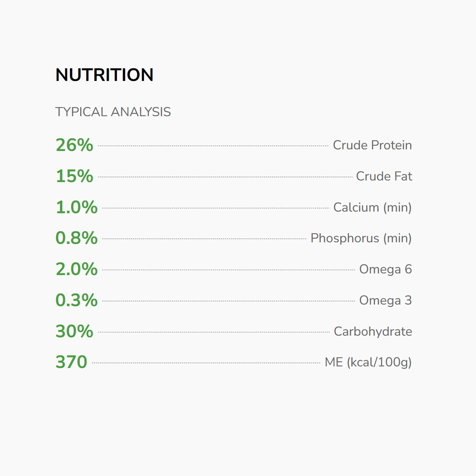
Task: Select the Calcium (min) label
Action: click(372, 207)
